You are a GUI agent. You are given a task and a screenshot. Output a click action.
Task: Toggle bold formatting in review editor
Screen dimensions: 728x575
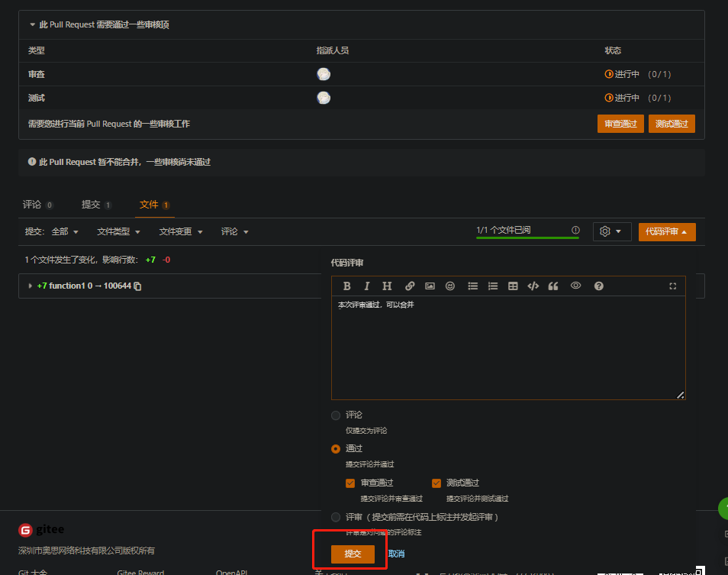coord(346,286)
